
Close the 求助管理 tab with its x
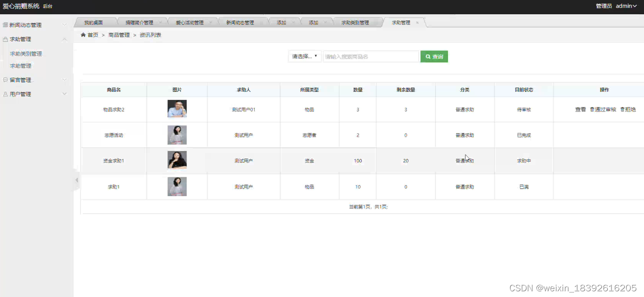coord(417,22)
